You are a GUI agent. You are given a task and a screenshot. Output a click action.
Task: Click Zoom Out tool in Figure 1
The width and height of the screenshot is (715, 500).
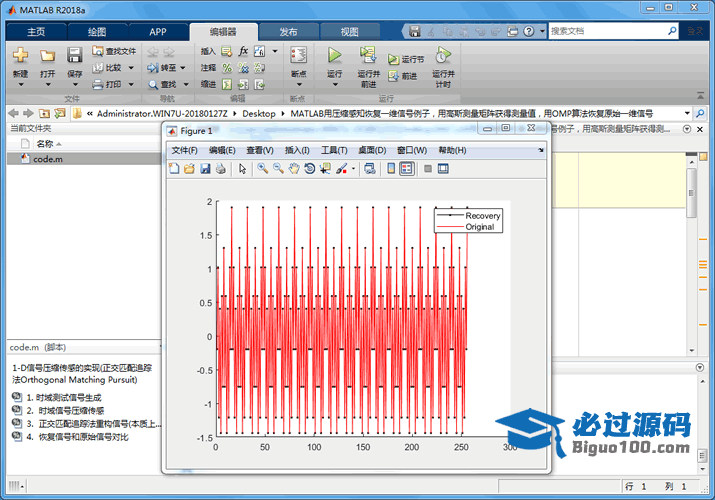278,169
